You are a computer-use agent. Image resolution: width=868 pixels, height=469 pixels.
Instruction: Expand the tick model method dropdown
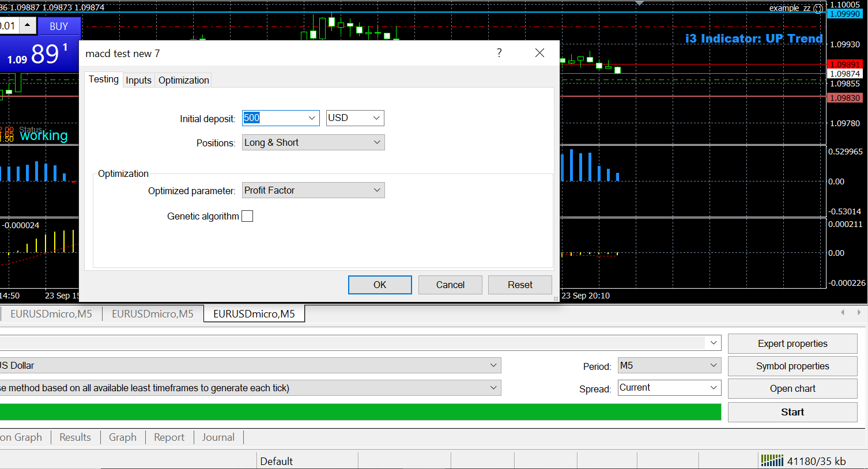tap(493, 388)
